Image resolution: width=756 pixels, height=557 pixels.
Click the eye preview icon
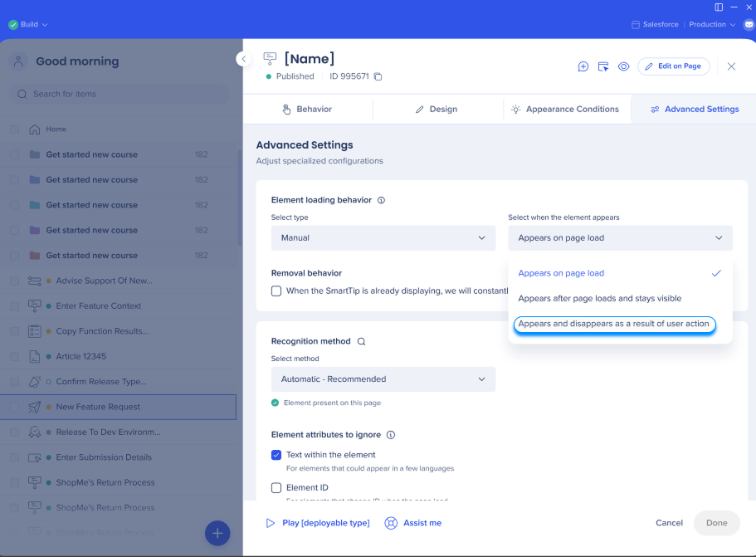pyautogui.click(x=623, y=66)
